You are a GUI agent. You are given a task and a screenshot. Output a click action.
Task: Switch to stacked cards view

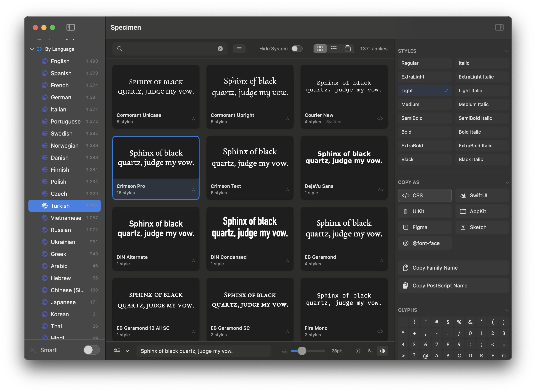click(348, 48)
